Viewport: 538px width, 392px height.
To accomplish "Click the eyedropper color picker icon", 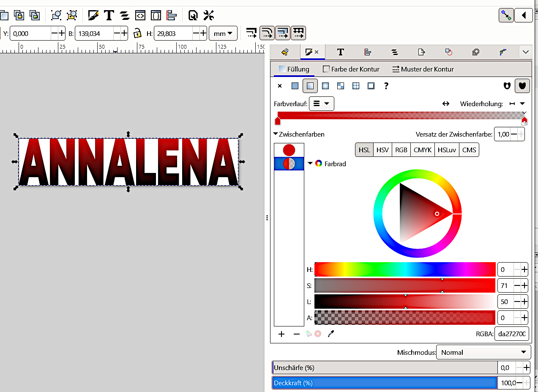I will tap(331, 334).
